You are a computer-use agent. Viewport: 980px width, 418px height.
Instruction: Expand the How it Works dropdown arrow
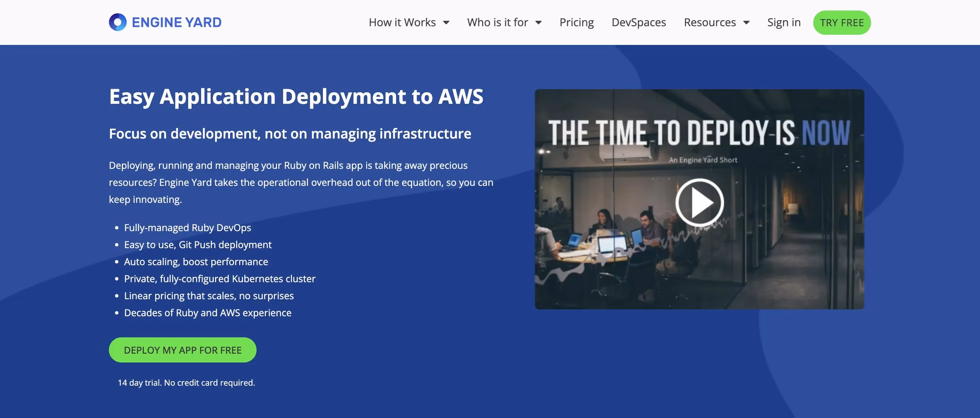(446, 23)
